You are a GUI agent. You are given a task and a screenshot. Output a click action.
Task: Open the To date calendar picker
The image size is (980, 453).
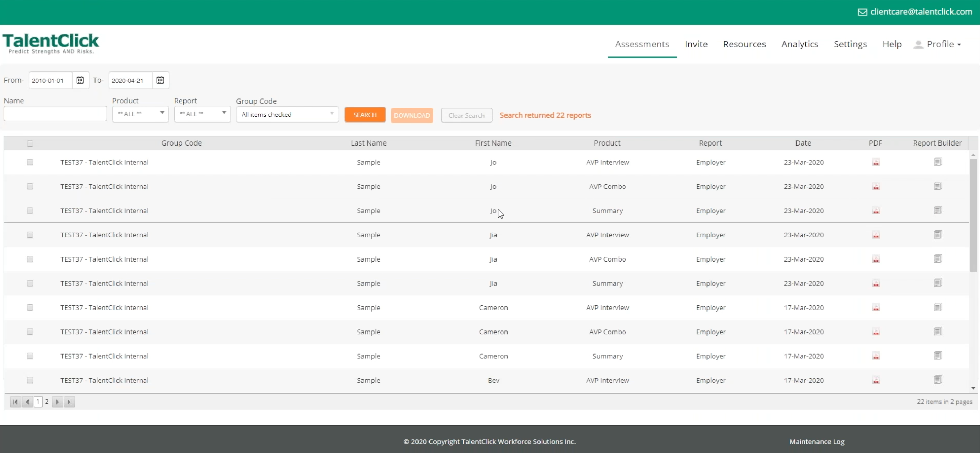(160, 80)
